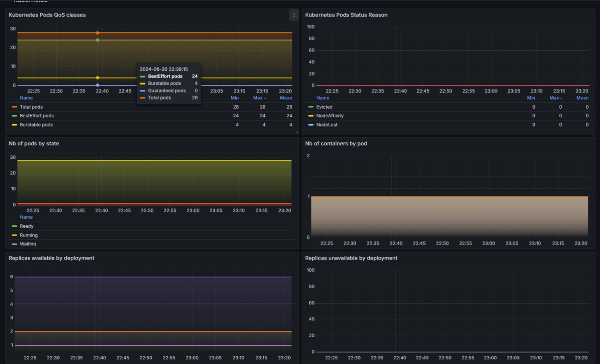
Task: Change the Total pods series color swatch
Action: coord(14,107)
